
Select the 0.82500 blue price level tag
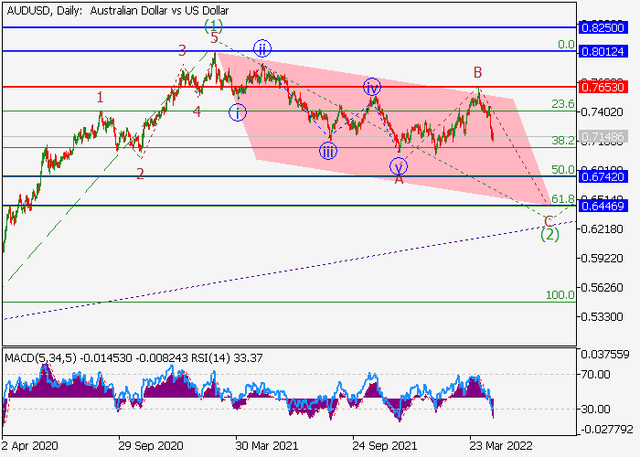607,27
